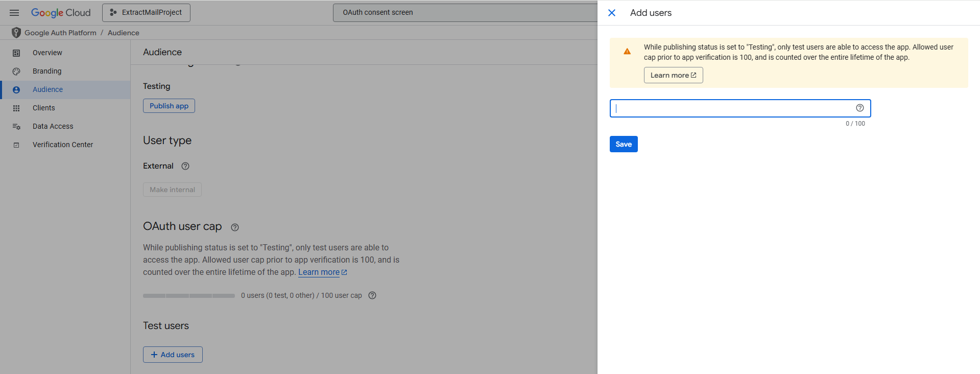Open Data Access page
This screenshot has height=374, width=980.
53,126
